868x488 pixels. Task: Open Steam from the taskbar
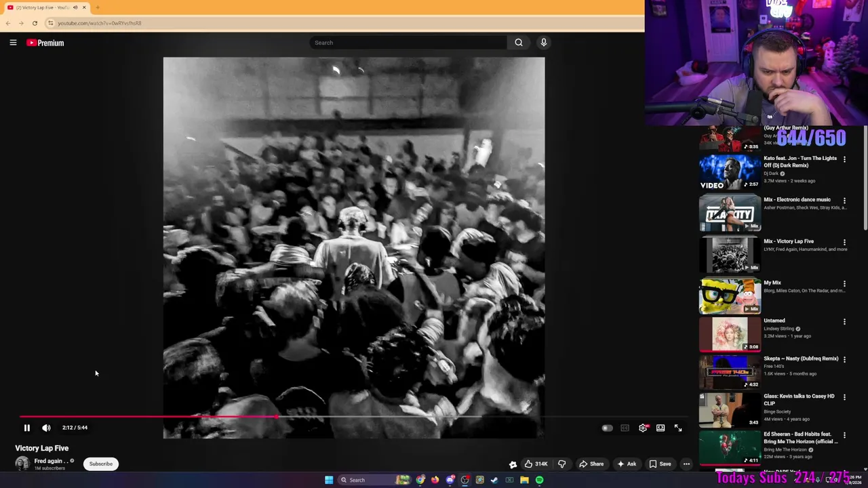coord(494,480)
